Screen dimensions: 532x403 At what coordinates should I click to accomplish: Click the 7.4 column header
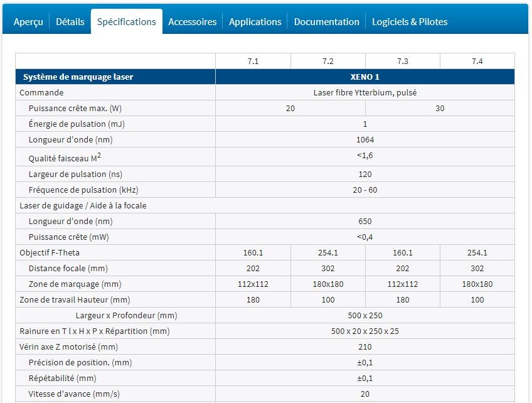coord(477,60)
